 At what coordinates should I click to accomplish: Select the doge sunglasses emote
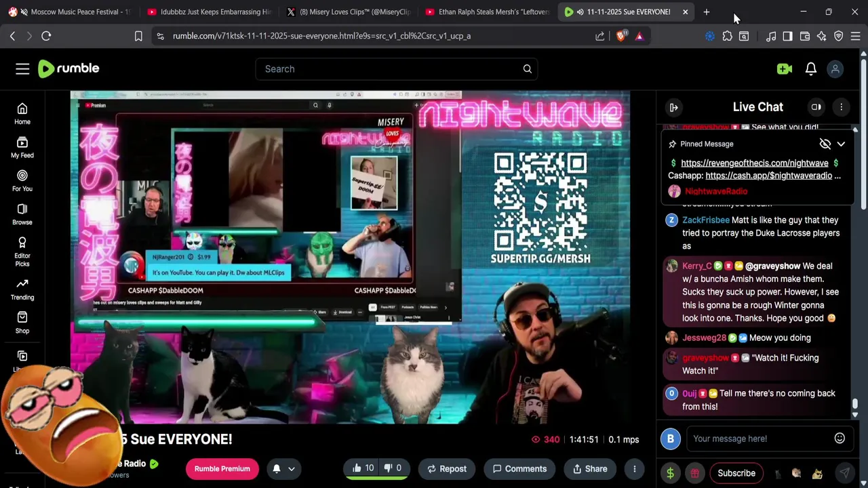pos(817,474)
